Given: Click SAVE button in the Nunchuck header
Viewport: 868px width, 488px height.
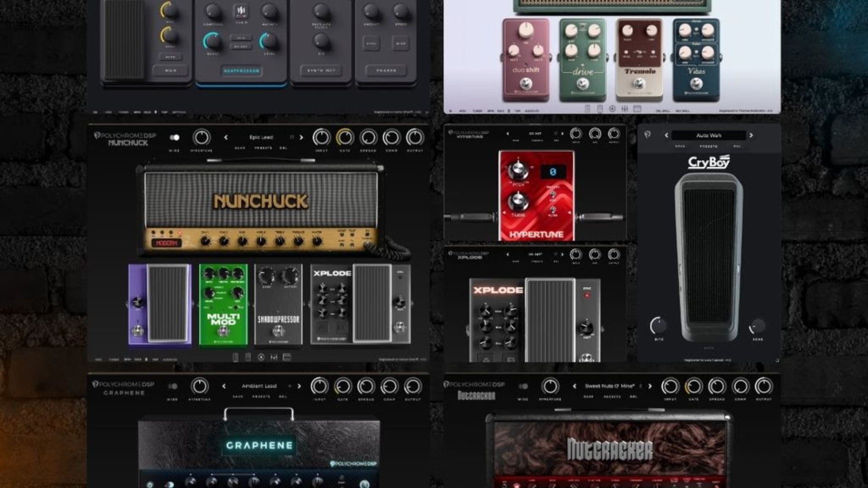Looking at the screenshot, I should click(x=240, y=148).
